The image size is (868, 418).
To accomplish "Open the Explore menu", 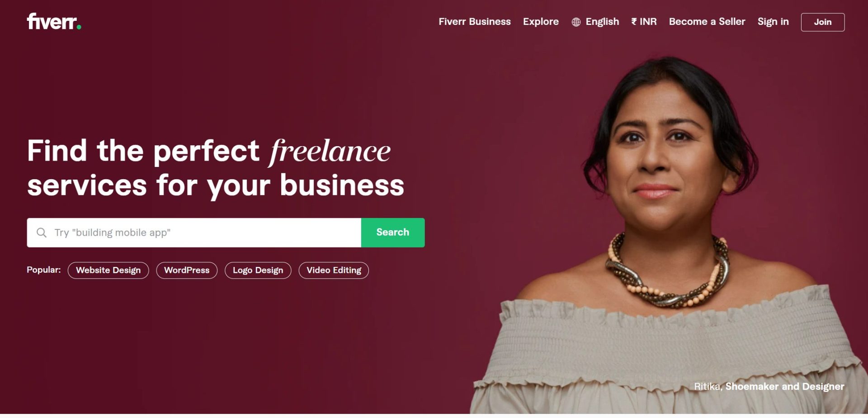I will tap(541, 22).
